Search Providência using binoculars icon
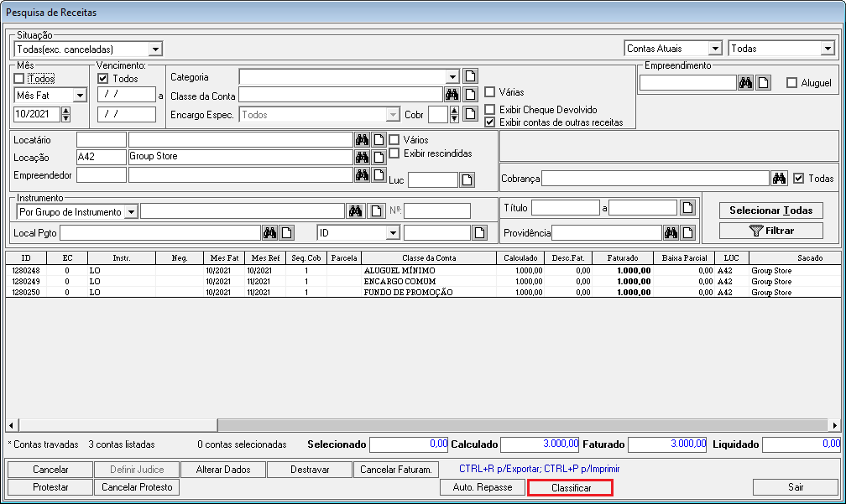Screen dimensions: 846x504 coord(671,232)
